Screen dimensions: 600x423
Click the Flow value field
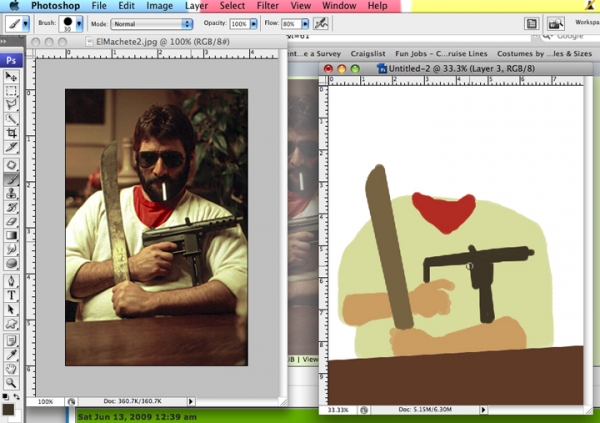(x=291, y=24)
